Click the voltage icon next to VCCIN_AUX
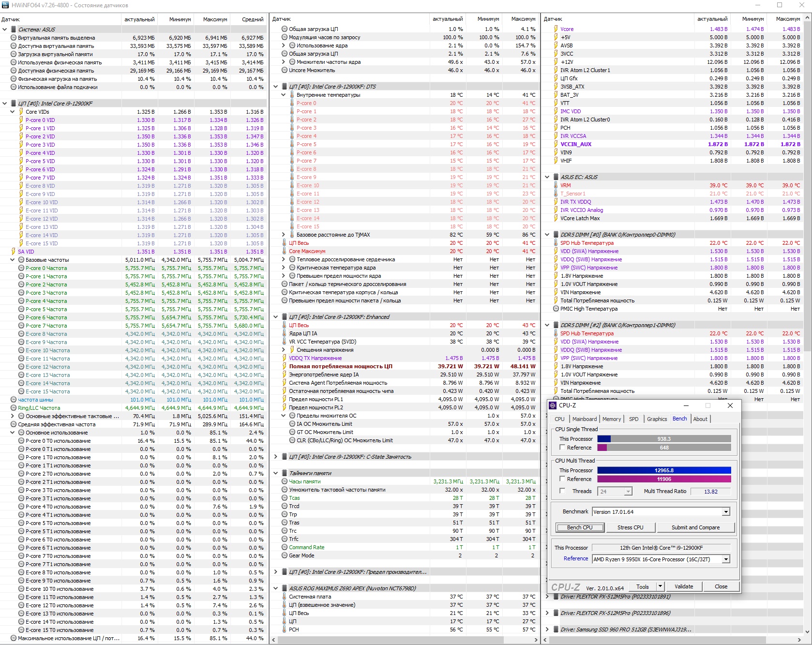 click(x=556, y=144)
